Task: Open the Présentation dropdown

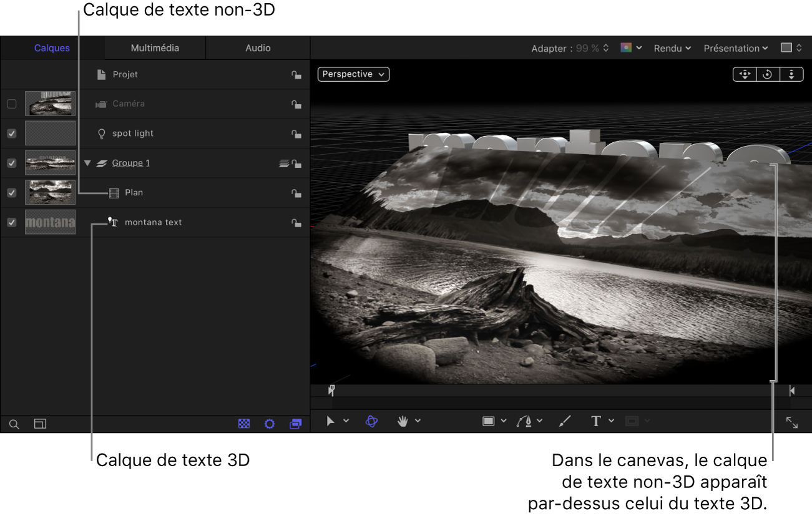Action: (x=735, y=48)
